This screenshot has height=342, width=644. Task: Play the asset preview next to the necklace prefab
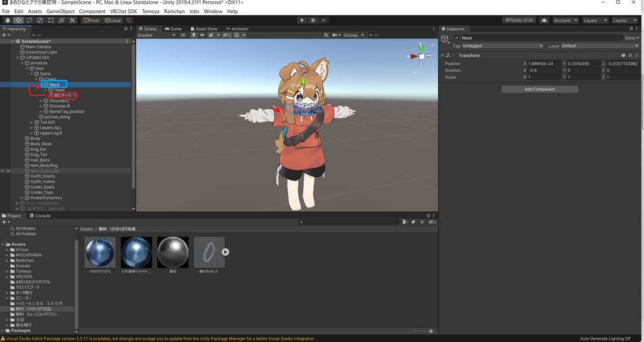tap(226, 252)
